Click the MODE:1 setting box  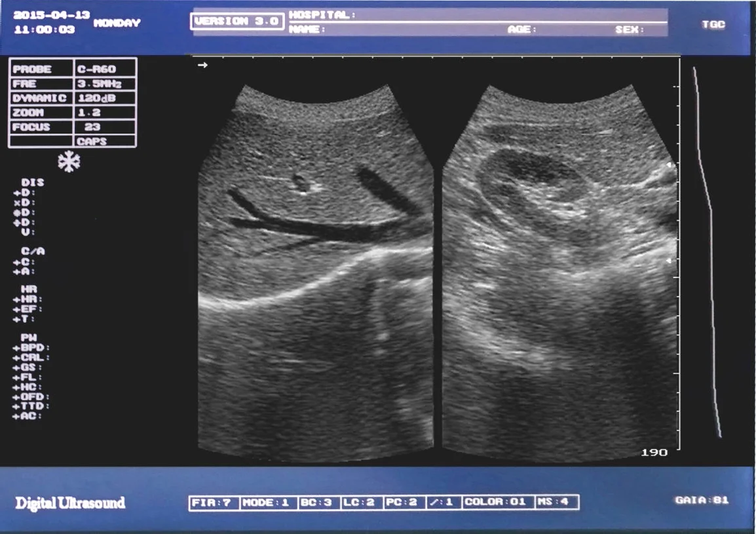click(267, 502)
